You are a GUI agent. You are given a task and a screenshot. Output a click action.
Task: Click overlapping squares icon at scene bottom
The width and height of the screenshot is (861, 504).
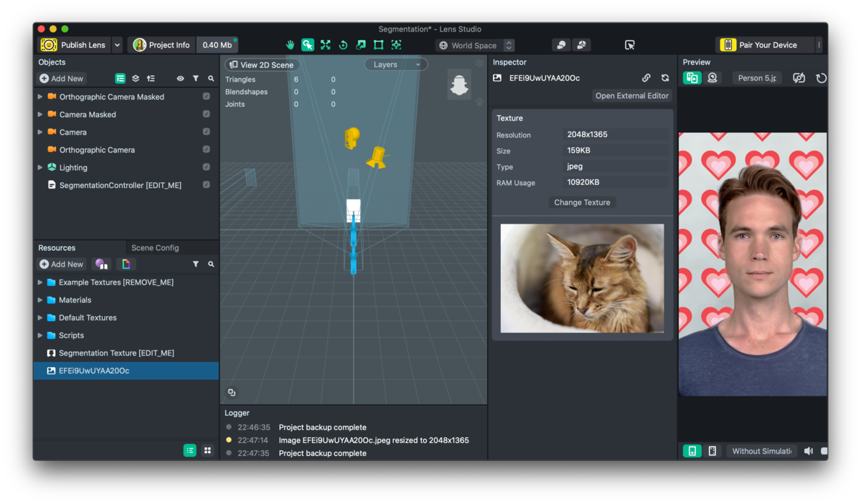pos(232,392)
